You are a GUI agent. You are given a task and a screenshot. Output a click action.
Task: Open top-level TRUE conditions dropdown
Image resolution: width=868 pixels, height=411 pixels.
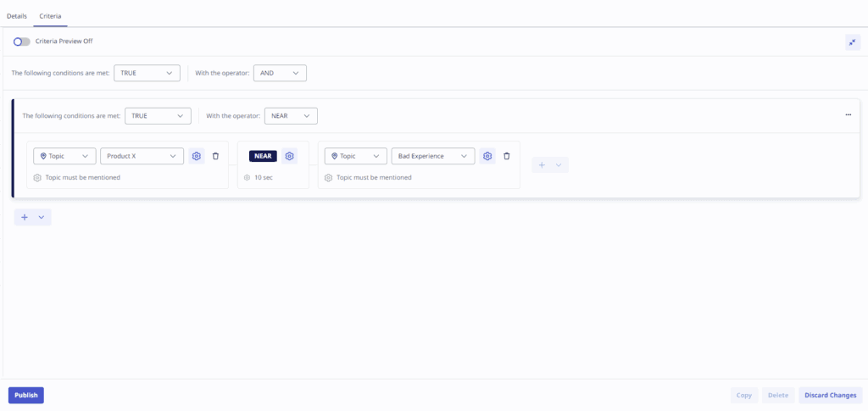147,73
